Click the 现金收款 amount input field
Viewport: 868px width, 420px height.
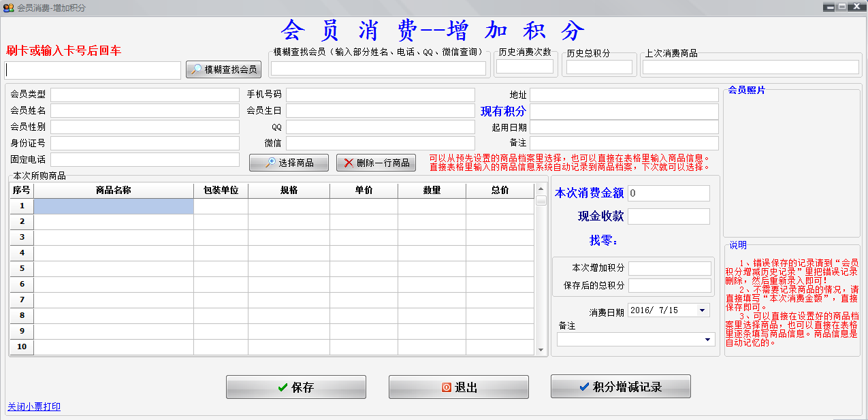[669, 216]
